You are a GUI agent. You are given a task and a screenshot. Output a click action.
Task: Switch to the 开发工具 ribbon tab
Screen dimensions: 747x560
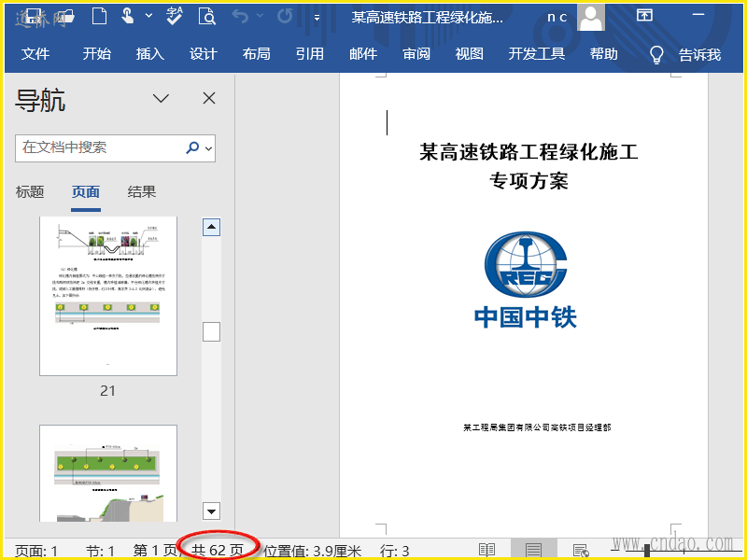click(536, 54)
